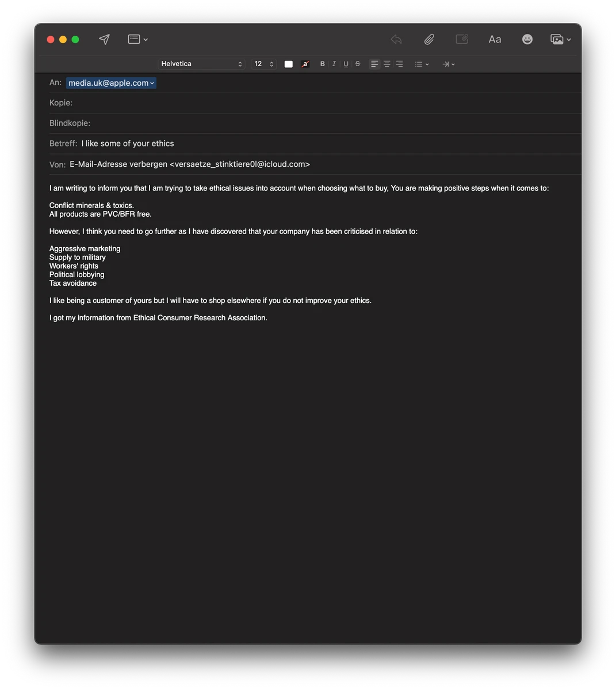
Task: Open the white text color swatch
Action: 289,64
